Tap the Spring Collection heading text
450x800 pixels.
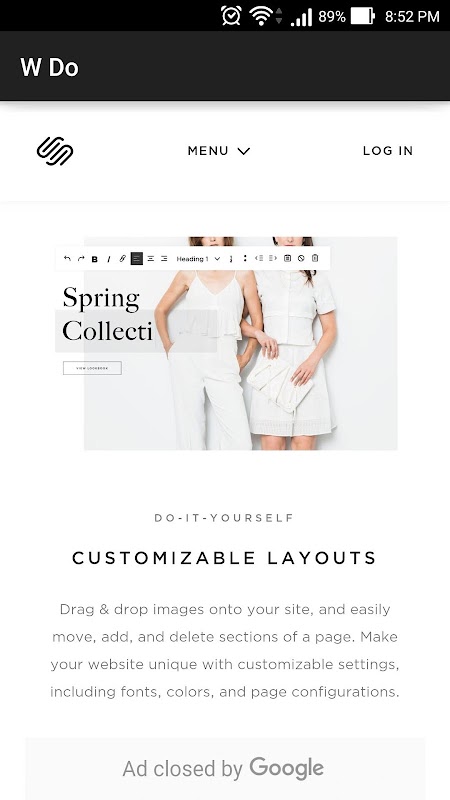pyautogui.click(x=107, y=314)
